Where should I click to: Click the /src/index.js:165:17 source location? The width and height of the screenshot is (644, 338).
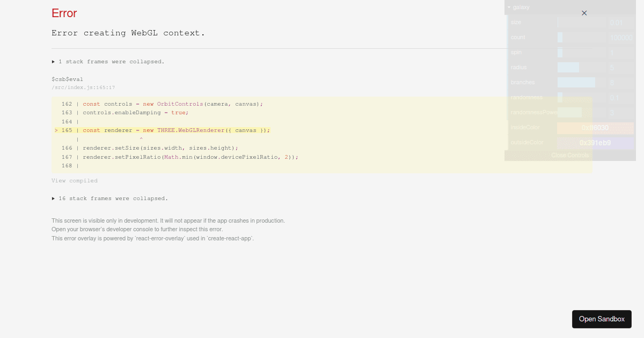pyautogui.click(x=83, y=87)
